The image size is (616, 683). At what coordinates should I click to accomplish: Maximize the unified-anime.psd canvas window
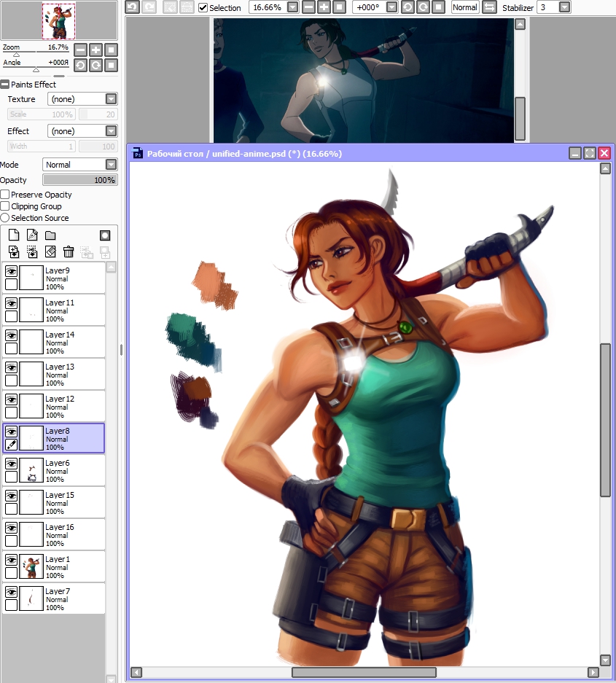click(x=590, y=153)
